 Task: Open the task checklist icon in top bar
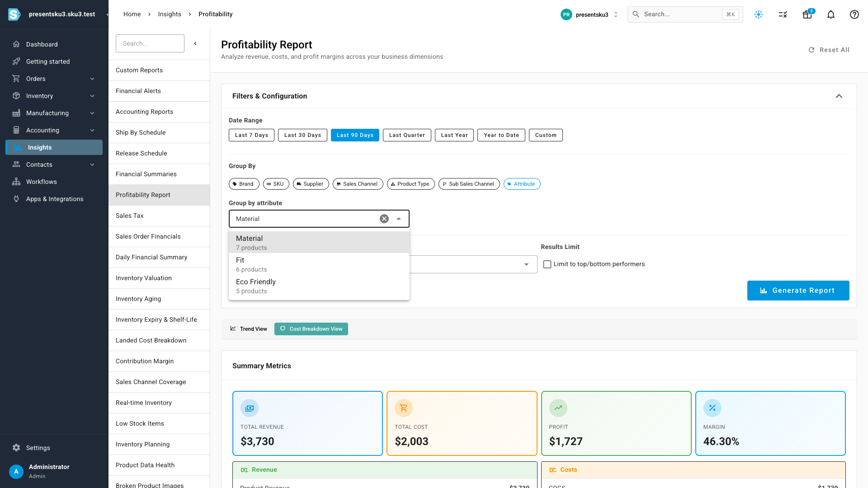(783, 14)
